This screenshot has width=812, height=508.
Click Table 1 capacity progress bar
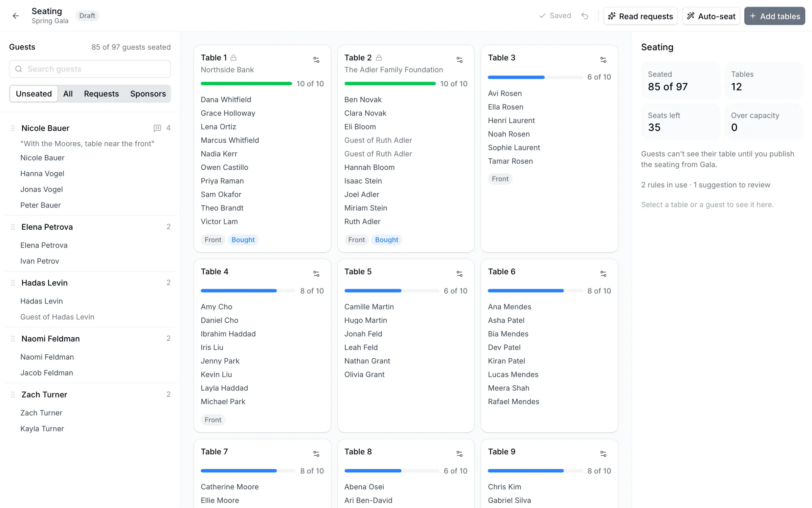pyautogui.click(x=246, y=84)
